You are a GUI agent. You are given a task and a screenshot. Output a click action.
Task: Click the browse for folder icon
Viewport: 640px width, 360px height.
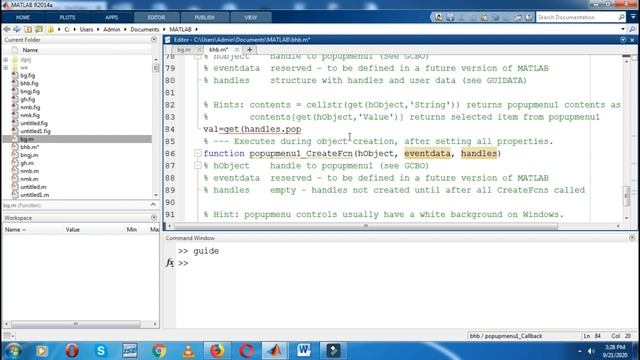point(39,29)
